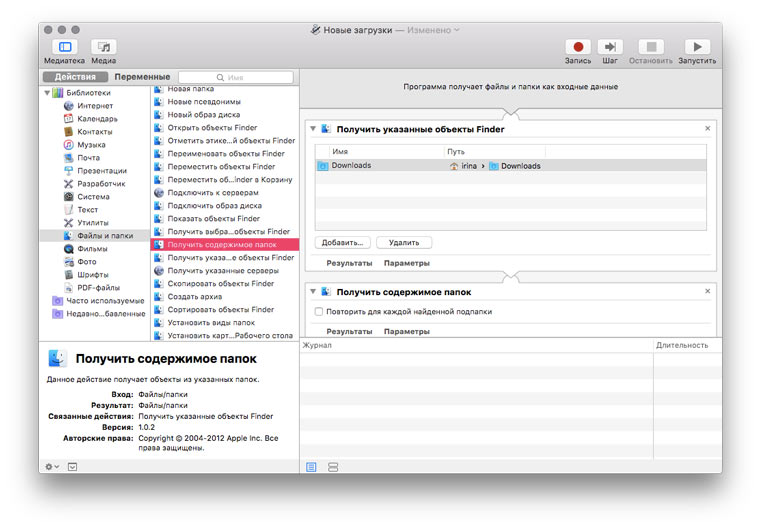Start recording with the Запись button

[x=578, y=47]
